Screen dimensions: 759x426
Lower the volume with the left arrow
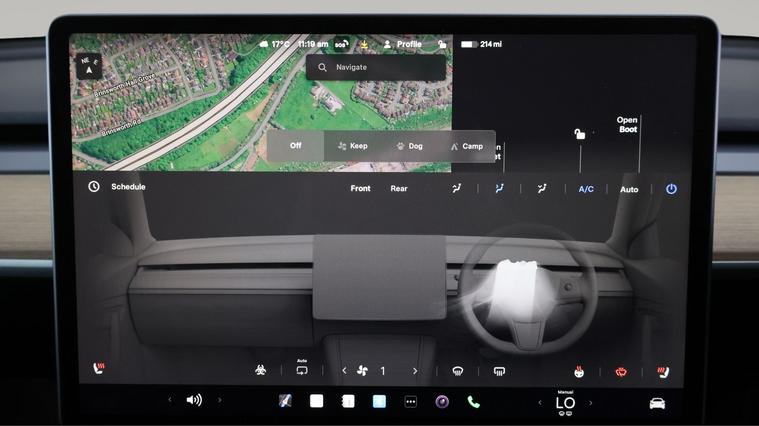(169, 400)
